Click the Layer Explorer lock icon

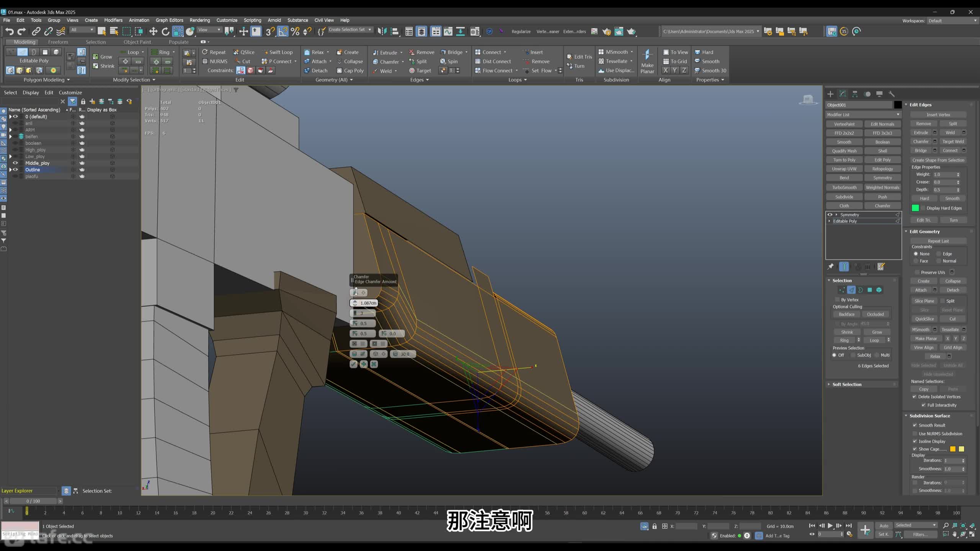pos(83,101)
